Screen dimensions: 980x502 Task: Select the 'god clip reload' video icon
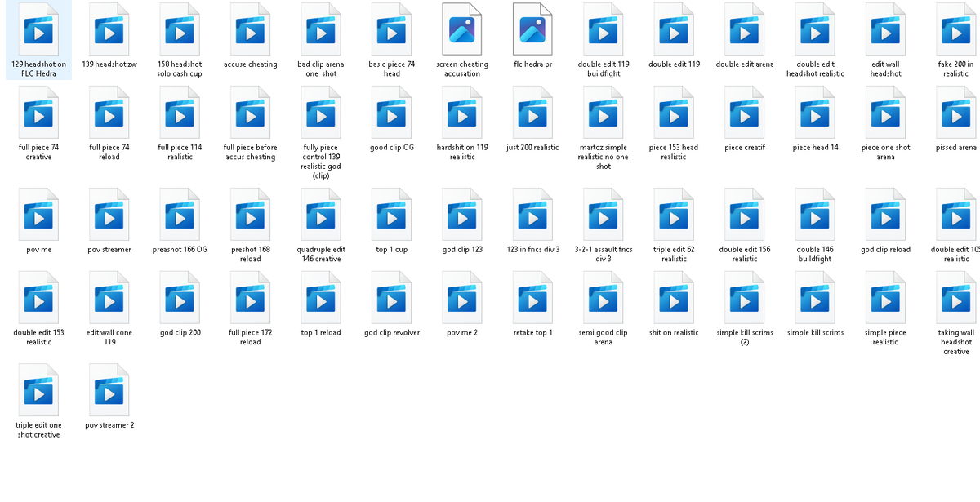coord(885,215)
